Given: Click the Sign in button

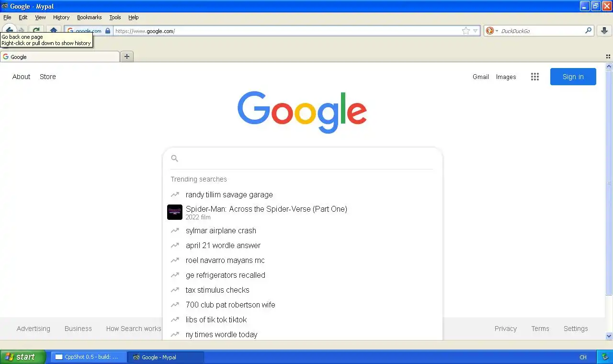Looking at the screenshot, I should pos(573,77).
